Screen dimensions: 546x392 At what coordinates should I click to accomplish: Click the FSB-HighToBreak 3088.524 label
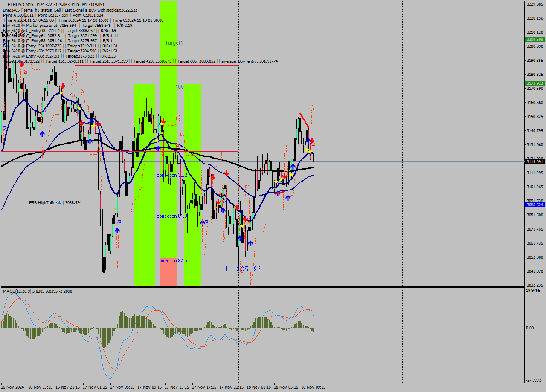pos(55,202)
